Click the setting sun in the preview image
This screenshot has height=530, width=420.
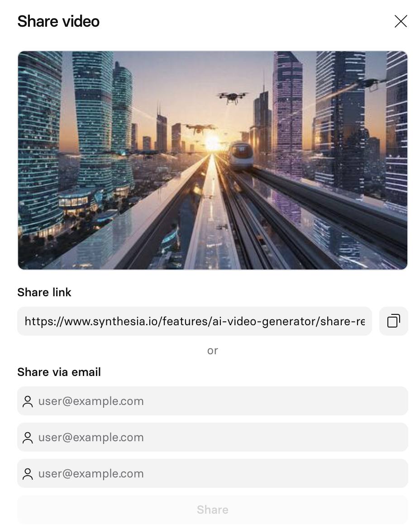(213, 143)
